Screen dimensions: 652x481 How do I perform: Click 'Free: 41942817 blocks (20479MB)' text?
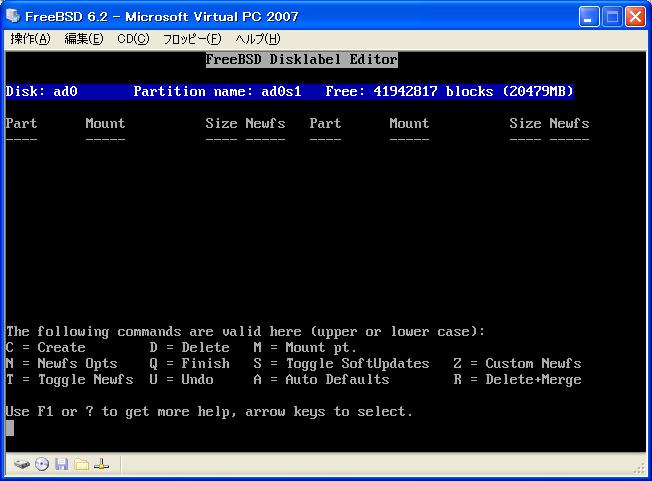[449, 91]
